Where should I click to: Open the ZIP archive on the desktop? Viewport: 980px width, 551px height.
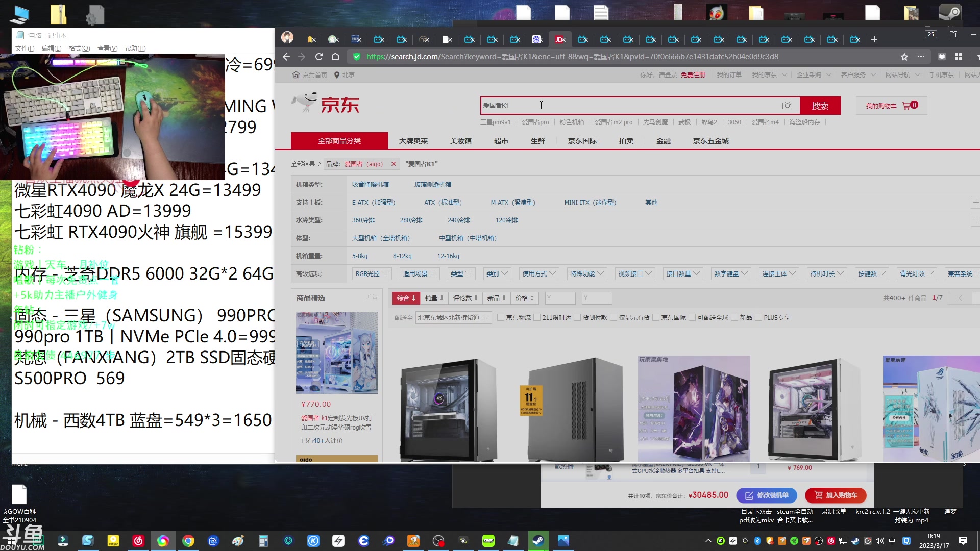point(58,14)
